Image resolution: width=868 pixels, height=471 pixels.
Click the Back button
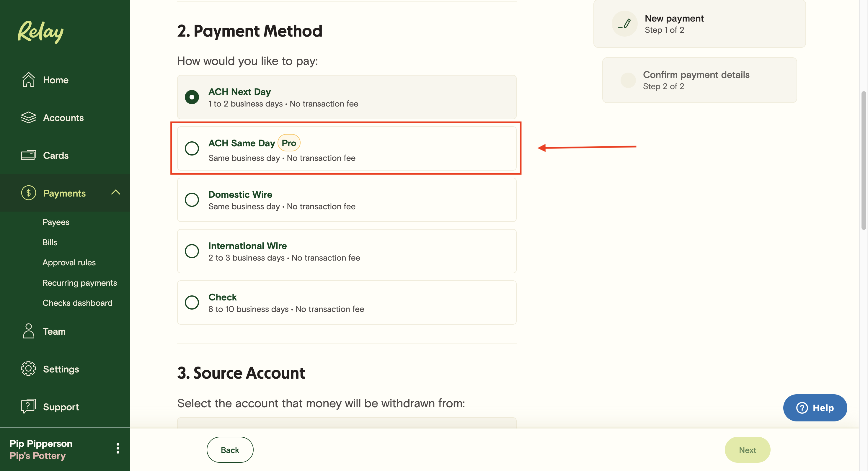click(x=230, y=449)
